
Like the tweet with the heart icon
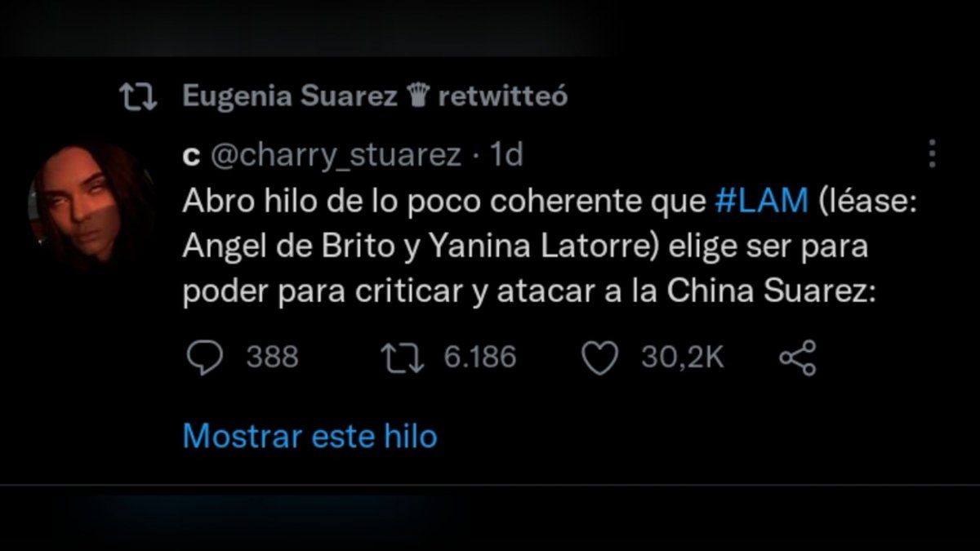(601, 358)
